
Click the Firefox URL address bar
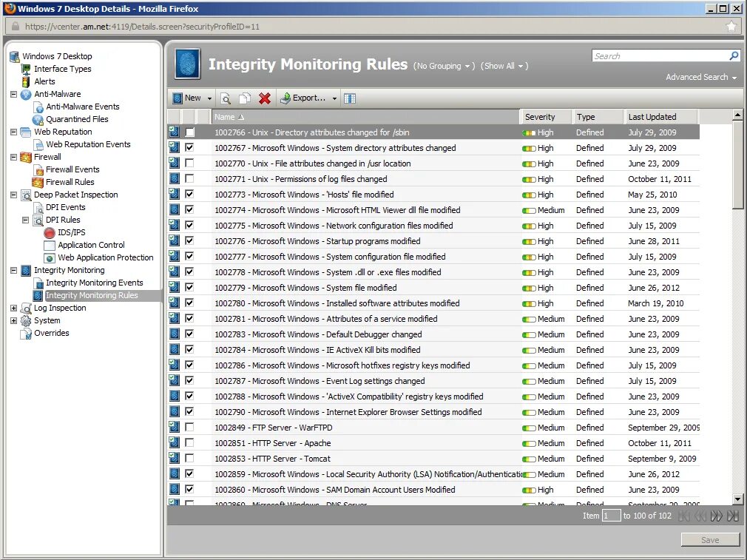(x=371, y=27)
